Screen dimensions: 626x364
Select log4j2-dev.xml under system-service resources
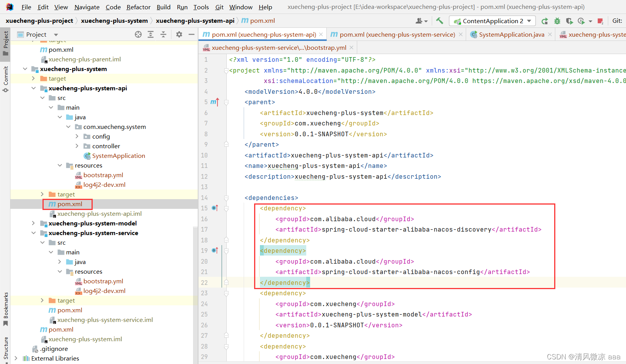pos(104,291)
